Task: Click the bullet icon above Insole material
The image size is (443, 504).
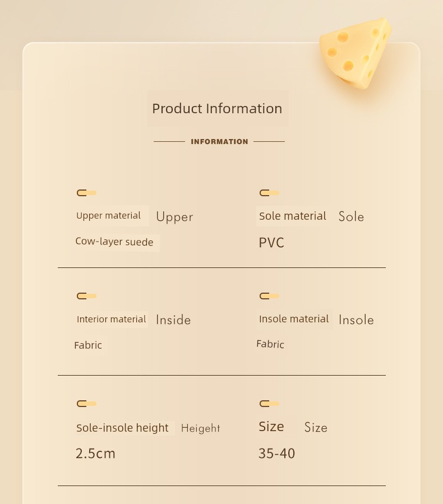Action: [x=269, y=296]
